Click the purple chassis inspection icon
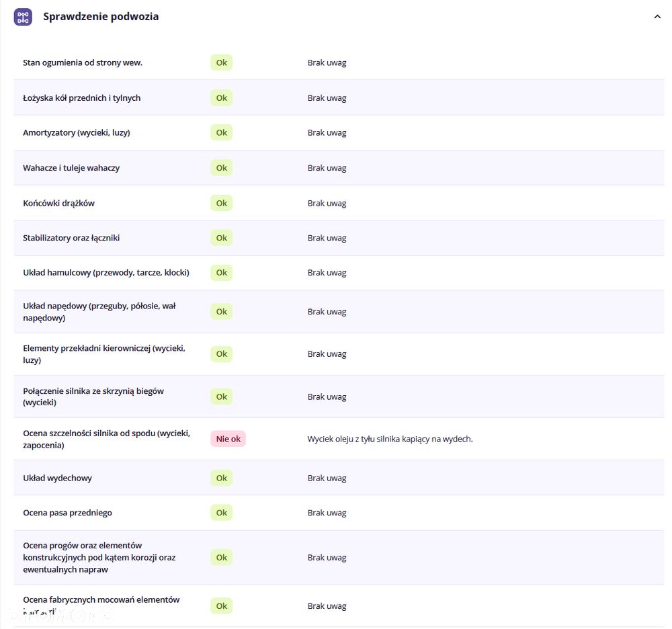The image size is (672, 629). point(23,17)
